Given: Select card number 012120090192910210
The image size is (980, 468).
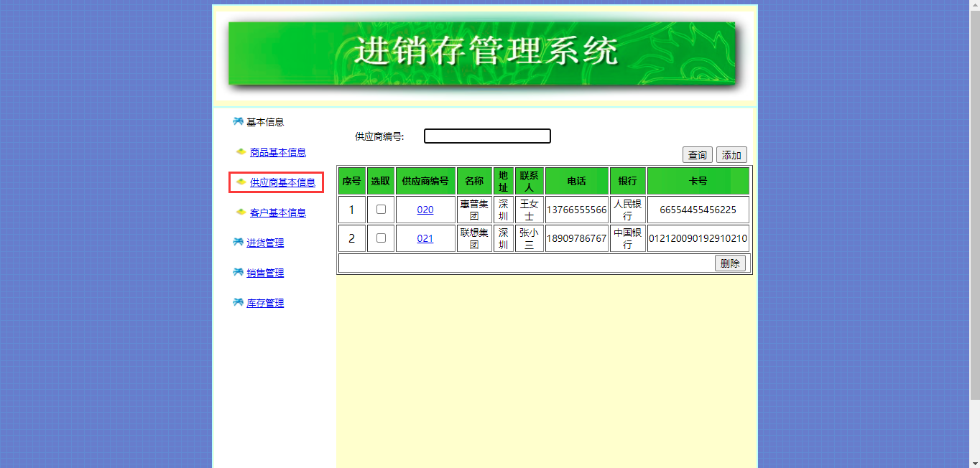Looking at the screenshot, I should click(x=698, y=238).
